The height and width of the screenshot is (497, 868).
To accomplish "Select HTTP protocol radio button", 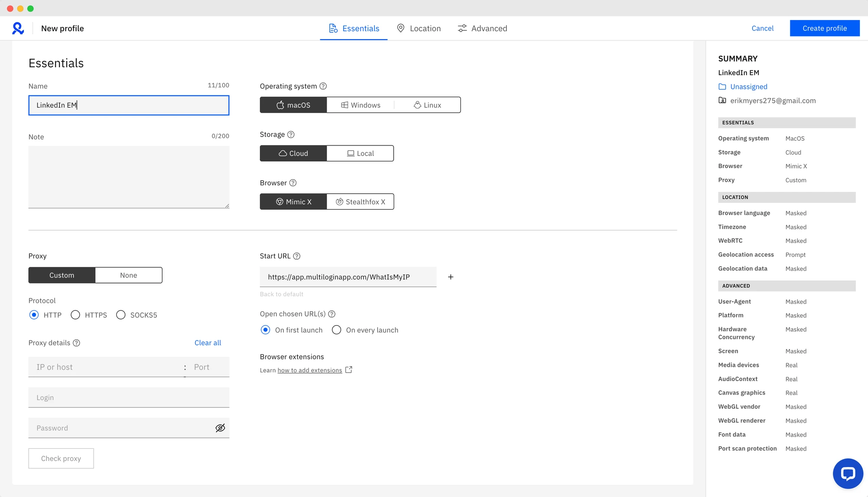I will pos(34,315).
